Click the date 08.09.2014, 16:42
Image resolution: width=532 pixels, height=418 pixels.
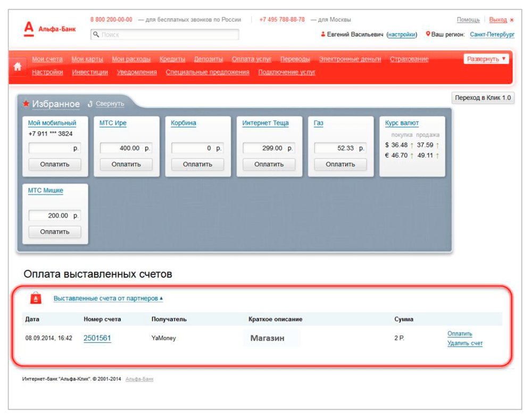(49, 338)
